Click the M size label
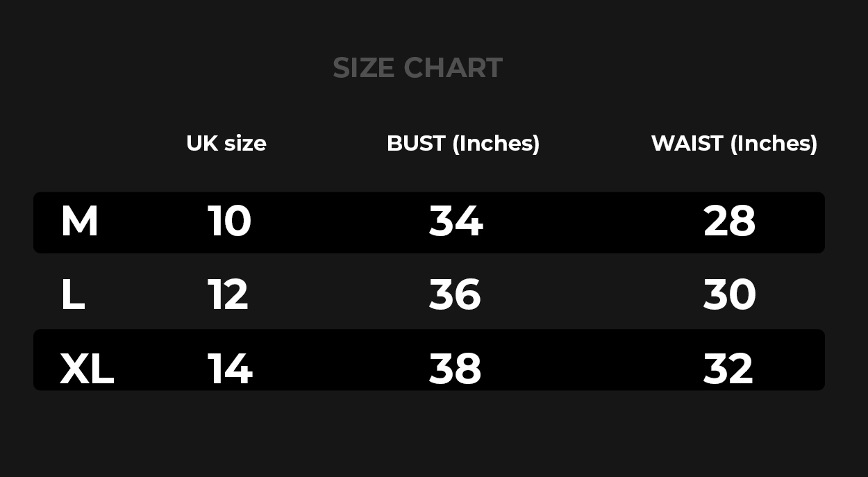The image size is (868, 477). click(x=80, y=221)
